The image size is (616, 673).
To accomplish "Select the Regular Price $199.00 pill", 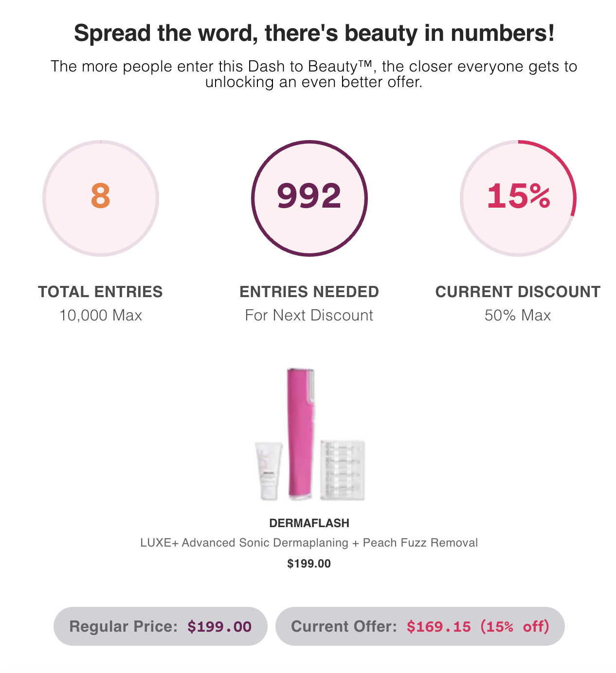I will 161,626.
